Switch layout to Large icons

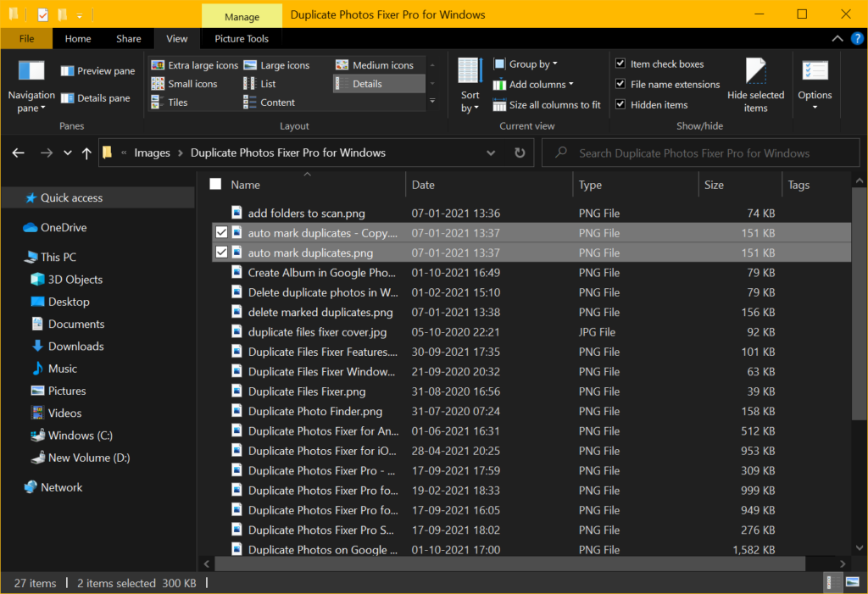(277, 64)
